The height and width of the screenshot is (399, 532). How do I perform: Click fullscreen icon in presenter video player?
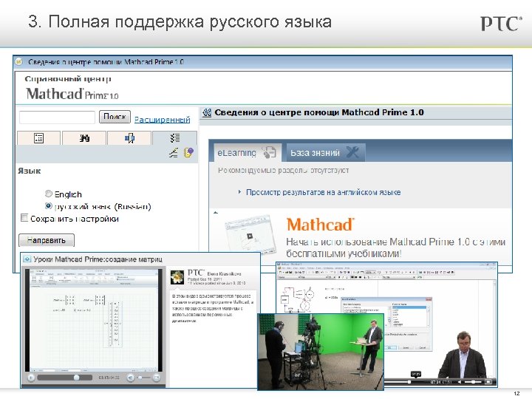point(488,382)
